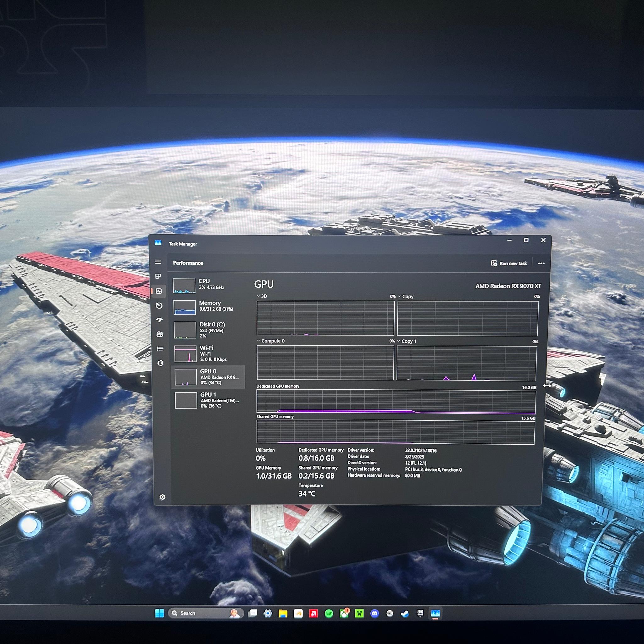The height and width of the screenshot is (644, 644).
Task: Select the Memory performance item
Action: click(x=208, y=307)
